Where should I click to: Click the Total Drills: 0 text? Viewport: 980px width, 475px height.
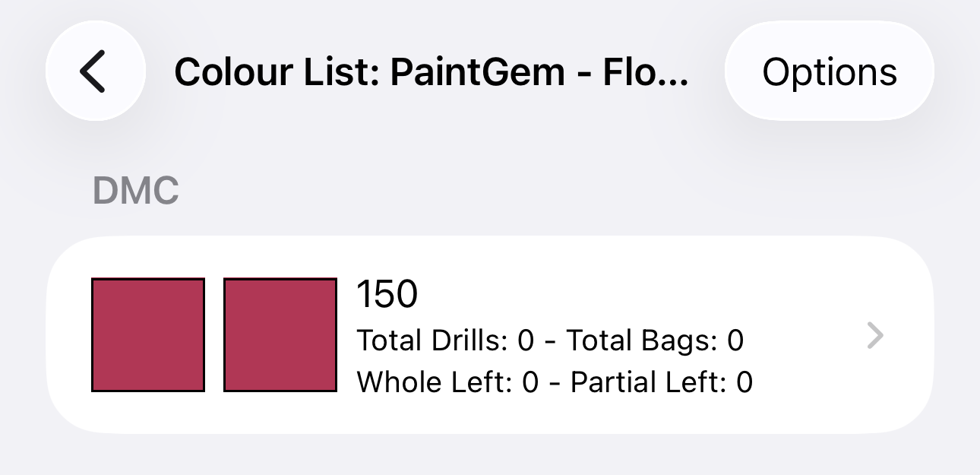tap(445, 340)
